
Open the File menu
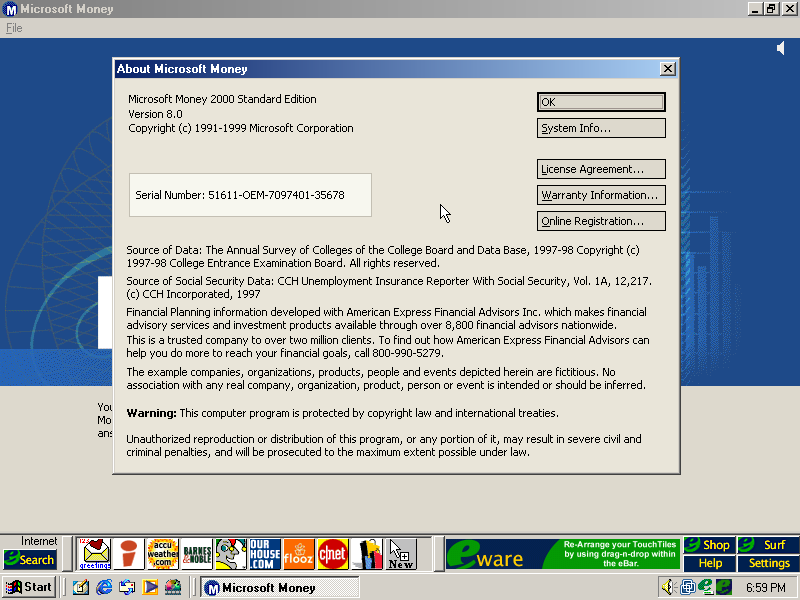(x=14, y=28)
